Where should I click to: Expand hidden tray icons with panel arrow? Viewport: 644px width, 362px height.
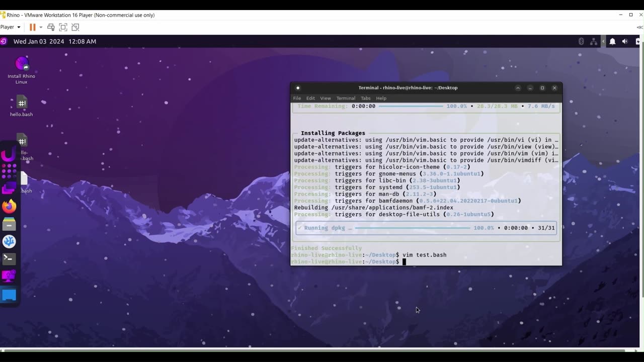click(x=603, y=41)
